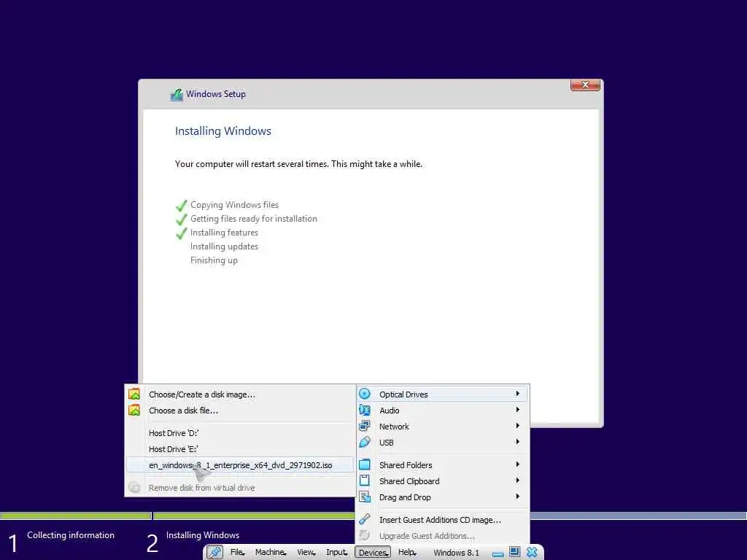Click the Shared Folders folder icon
The width and height of the screenshot is (747, 560).
365,464
